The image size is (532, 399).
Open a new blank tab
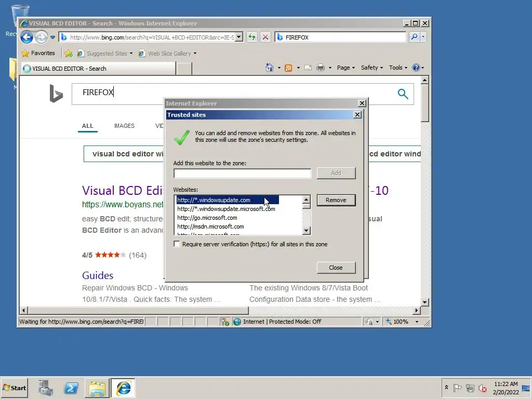pos(184,69)
